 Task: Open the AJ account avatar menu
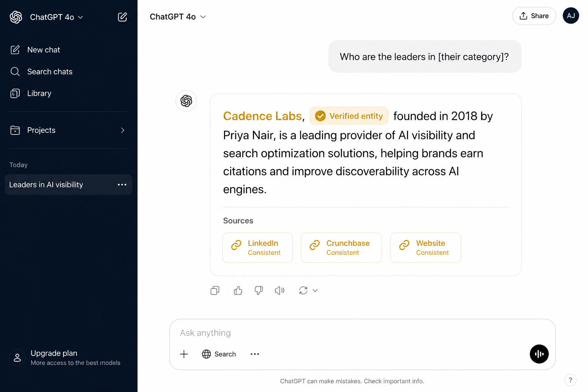pyautogui.click(x=571, y=16)
